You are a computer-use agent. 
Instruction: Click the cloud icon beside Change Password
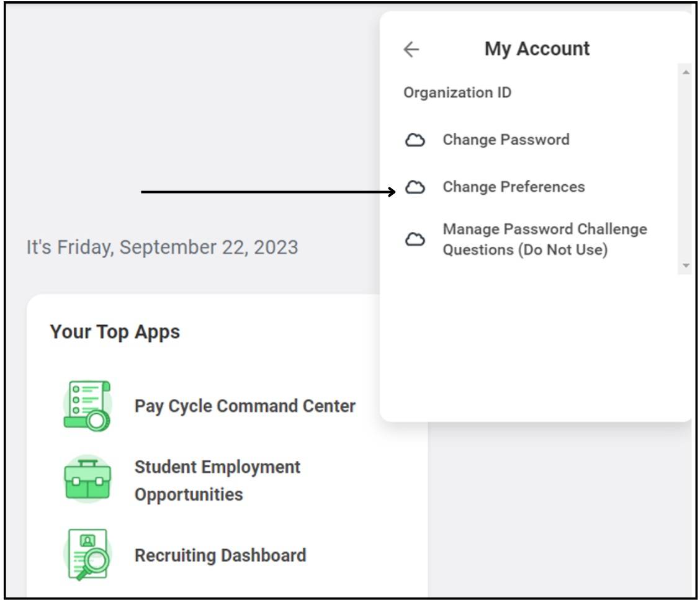[x=415, y=141]
